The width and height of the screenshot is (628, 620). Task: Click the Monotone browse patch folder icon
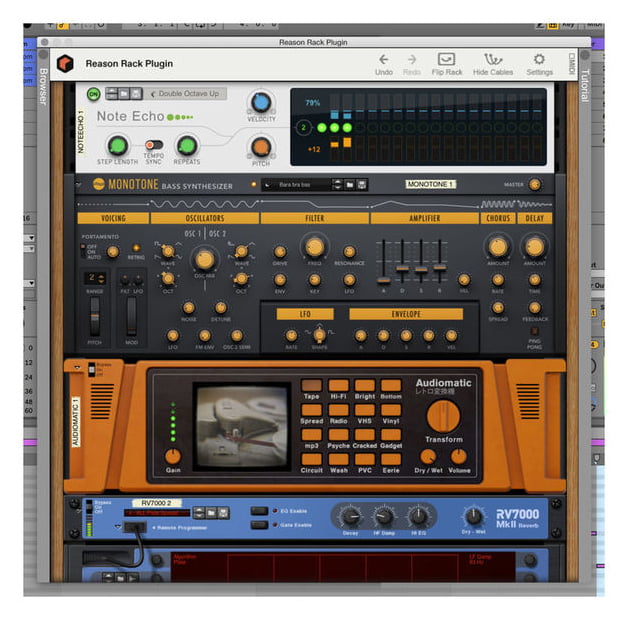coord(350,185)
